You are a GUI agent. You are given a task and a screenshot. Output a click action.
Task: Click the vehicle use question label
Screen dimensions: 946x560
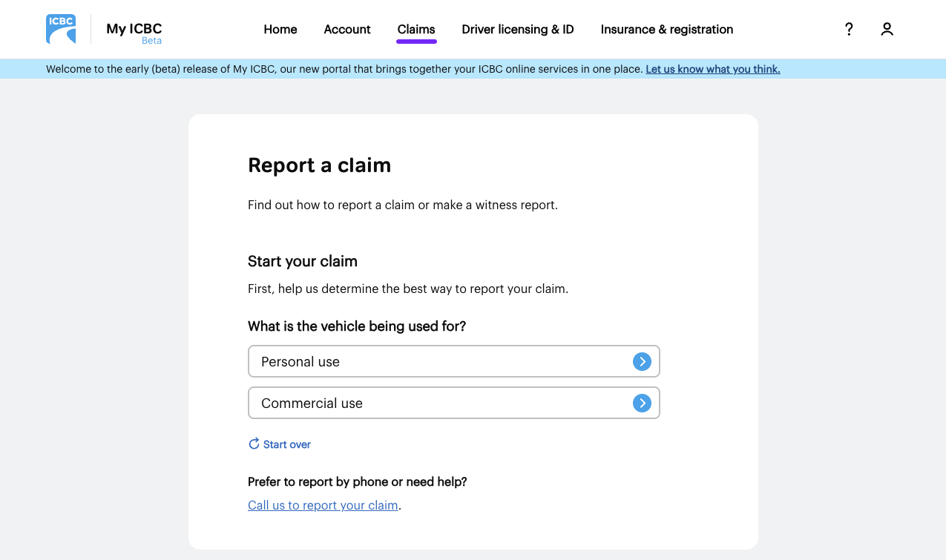coord(357,326)
